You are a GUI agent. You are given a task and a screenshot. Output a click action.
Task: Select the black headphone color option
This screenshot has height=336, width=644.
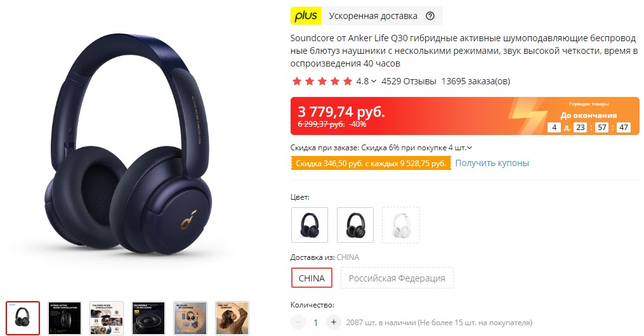355,225
